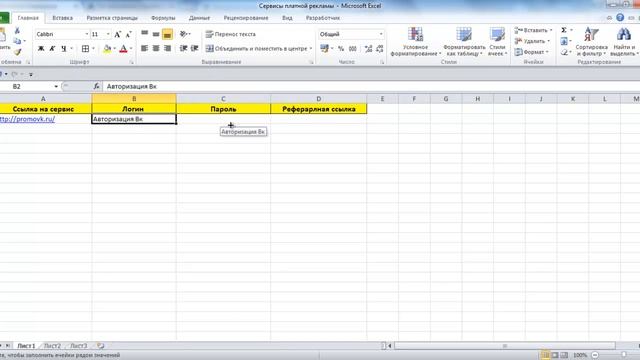Align text right

pos(167,49)
